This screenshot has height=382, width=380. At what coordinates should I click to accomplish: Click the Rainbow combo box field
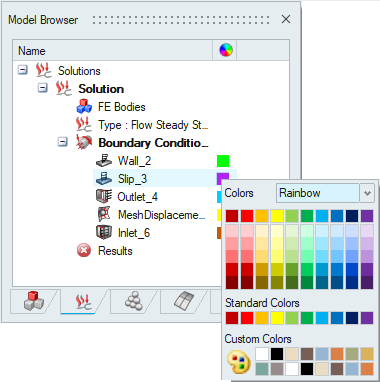click(318, 193)
